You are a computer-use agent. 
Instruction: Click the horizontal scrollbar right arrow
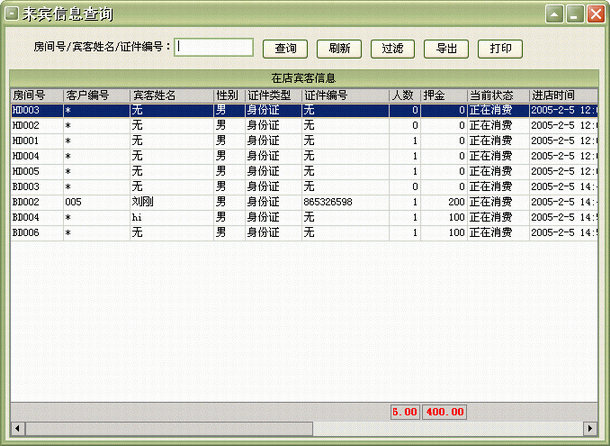[x=592, y=429]
